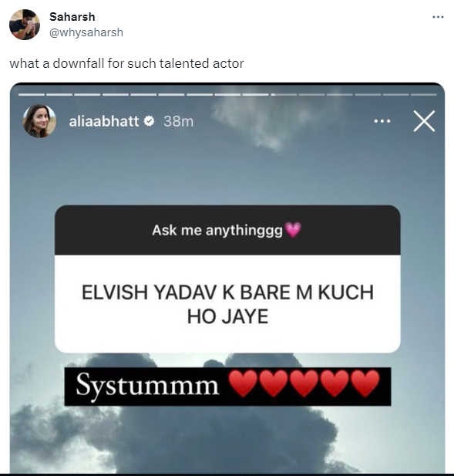The image size is (454, 476).
Task: Click the currently playing story segment
Action: click(284, 95)
